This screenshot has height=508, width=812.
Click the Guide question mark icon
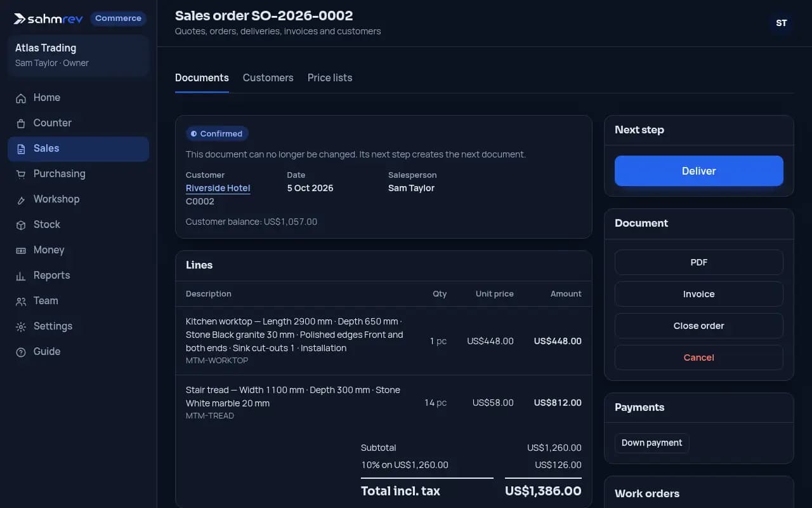(x=21, y=352)
